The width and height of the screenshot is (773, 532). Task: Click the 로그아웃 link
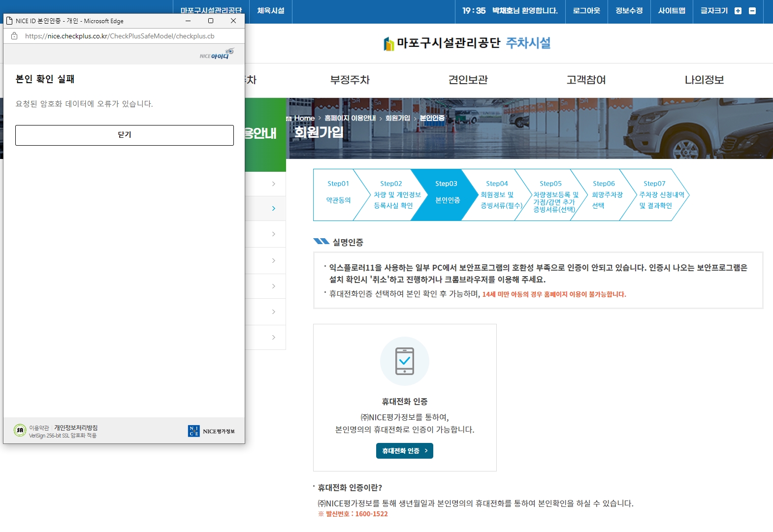coord(586,11)
